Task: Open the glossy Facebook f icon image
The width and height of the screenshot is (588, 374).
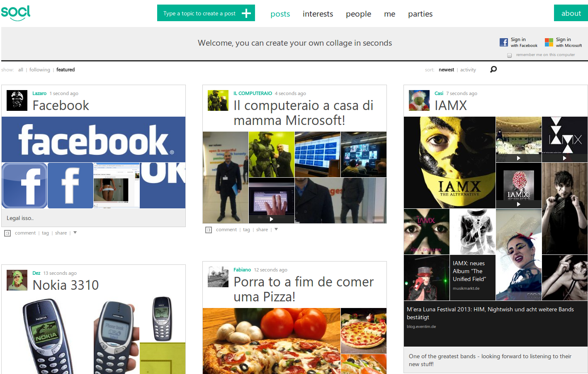Action: point(24,186)
